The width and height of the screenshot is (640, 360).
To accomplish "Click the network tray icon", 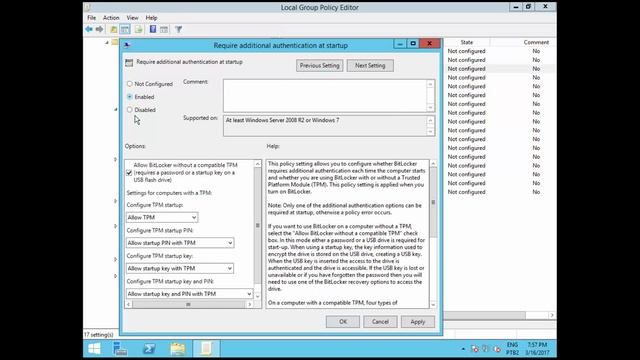I will coord(485,349).
